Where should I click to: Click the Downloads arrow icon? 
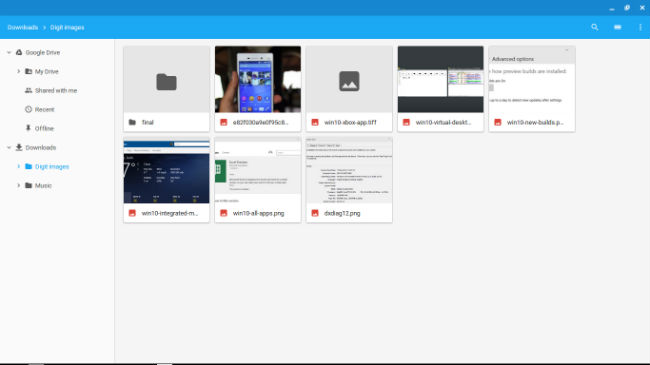pyautogui.click(x=19, y=147)
